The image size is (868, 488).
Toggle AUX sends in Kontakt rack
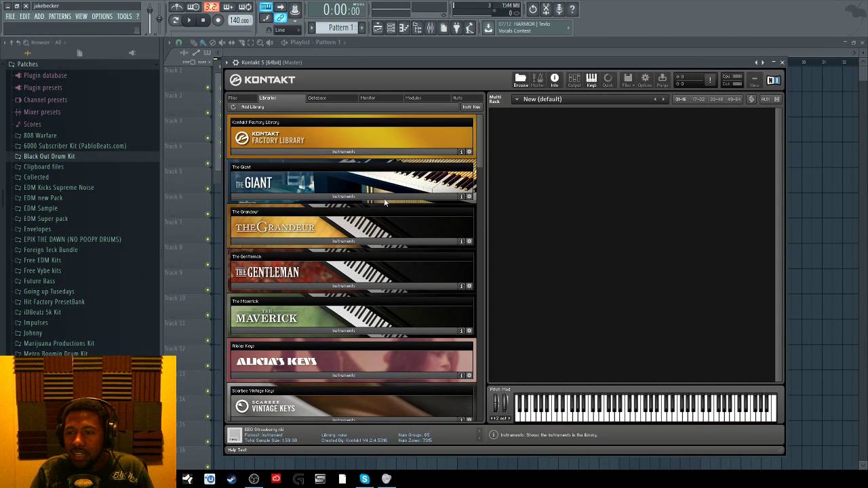click(x=765, y=100)
